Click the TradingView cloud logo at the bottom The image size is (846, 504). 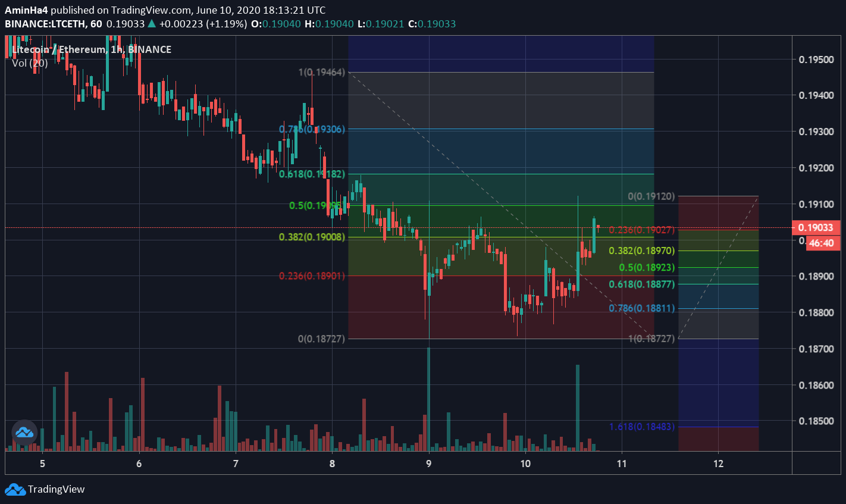point(15,489)
